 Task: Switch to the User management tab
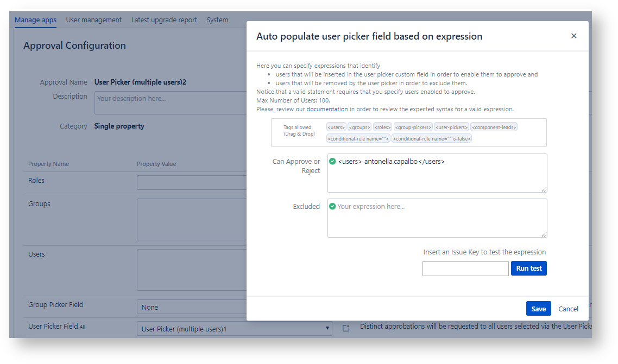pos(93,20)
